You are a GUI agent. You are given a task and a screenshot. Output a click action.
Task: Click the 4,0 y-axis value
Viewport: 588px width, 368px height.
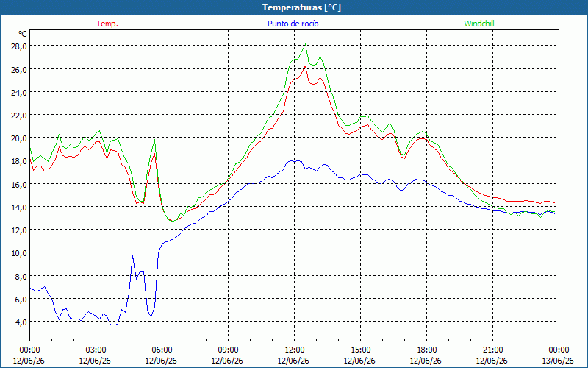pyautogui.click(x=21, y=322)
